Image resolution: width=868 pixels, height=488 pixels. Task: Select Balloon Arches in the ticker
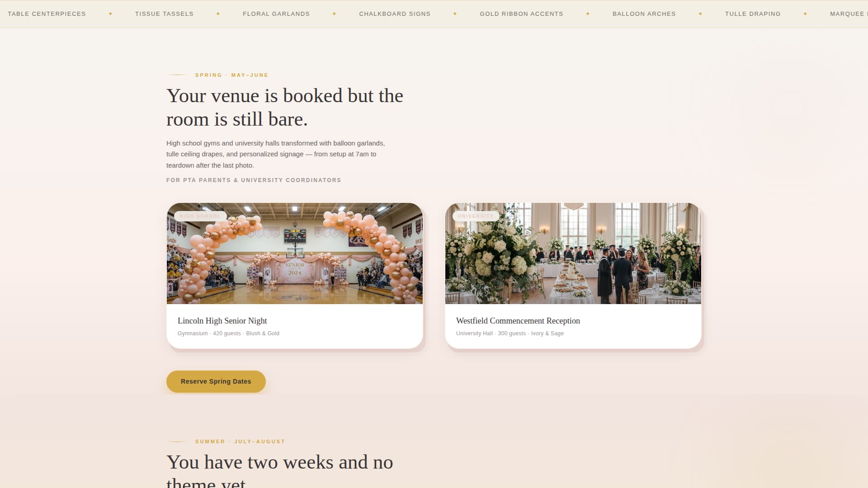coord(644,14)
